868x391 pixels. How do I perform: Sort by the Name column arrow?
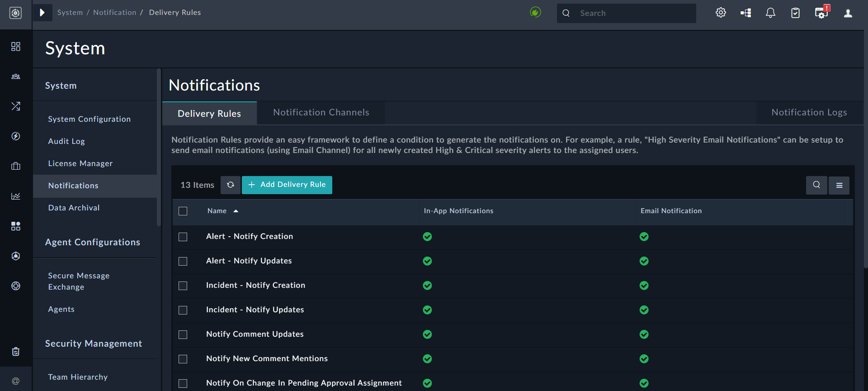pos(236,211)
